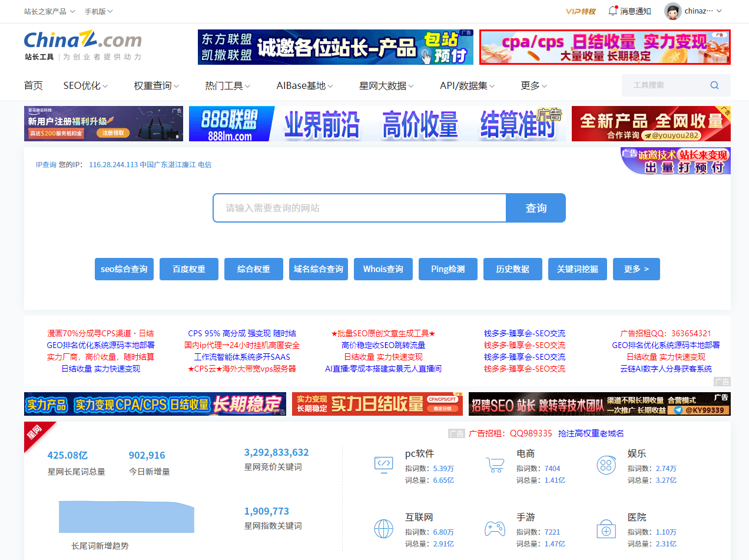Click the Whois查询 button

coord(383,269)
